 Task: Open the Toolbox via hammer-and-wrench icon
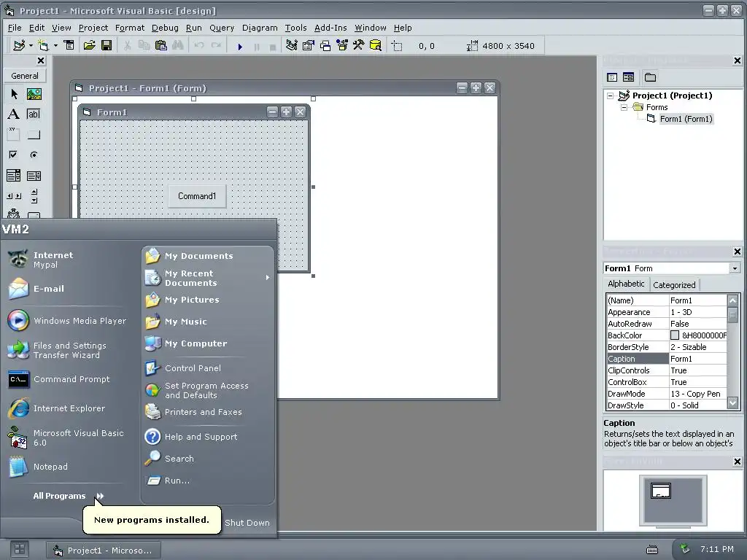[359, 46]
